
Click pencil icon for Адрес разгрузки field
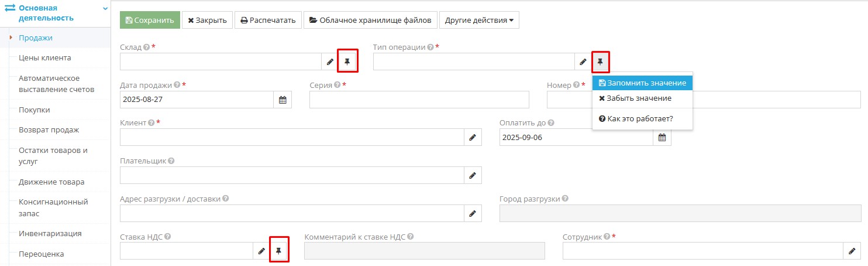(473, 213)
